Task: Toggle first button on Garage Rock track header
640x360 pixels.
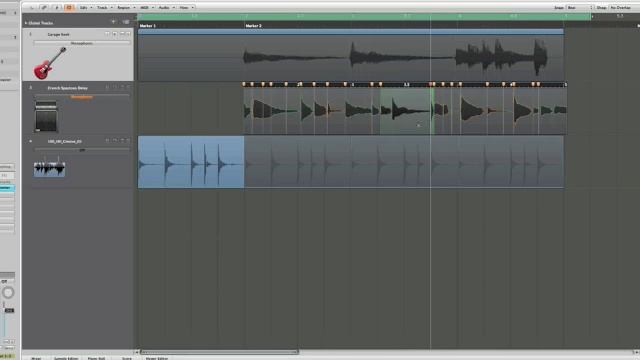Action: tap(107, 34)
